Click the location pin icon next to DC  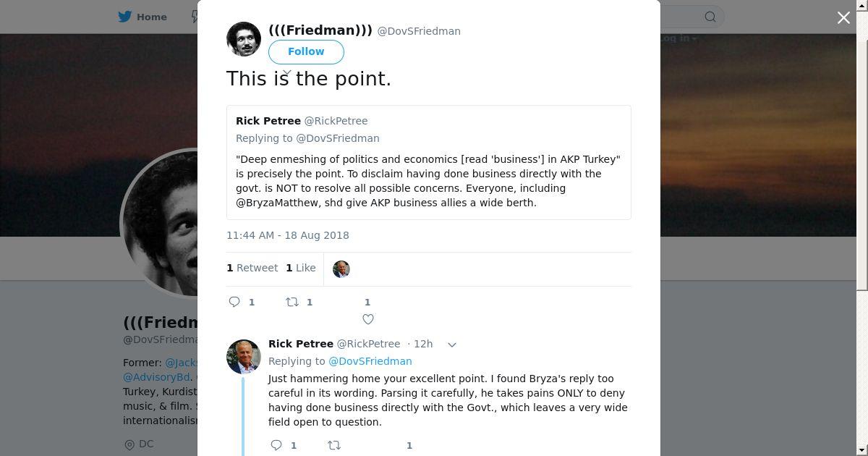coord(129,444)
